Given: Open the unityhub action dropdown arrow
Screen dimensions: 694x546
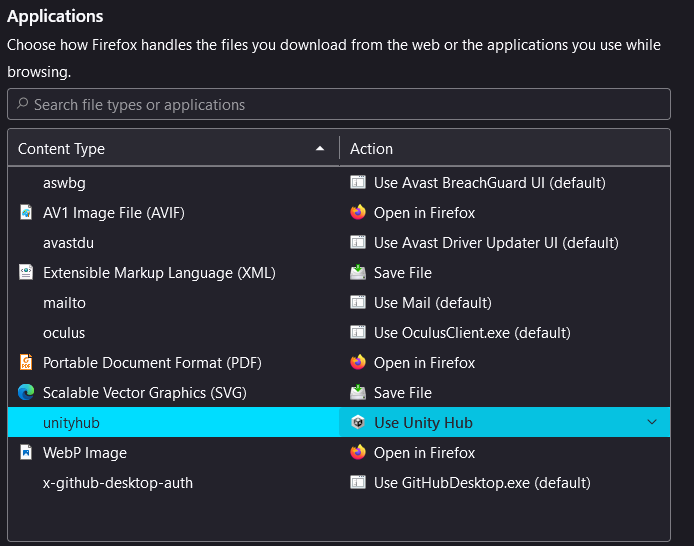Looking at the screenshot, I should (x=652, y=423).
